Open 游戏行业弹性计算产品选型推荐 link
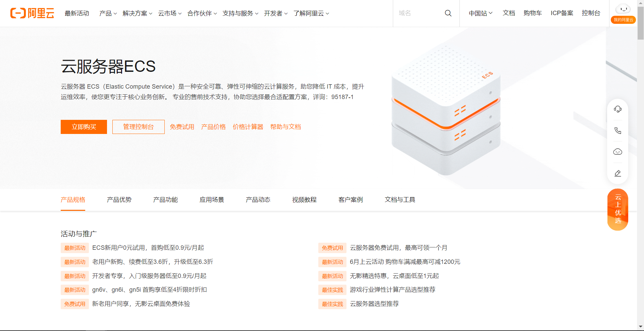The width and height of the screenshot is (644, 331). tap(392, 290)
